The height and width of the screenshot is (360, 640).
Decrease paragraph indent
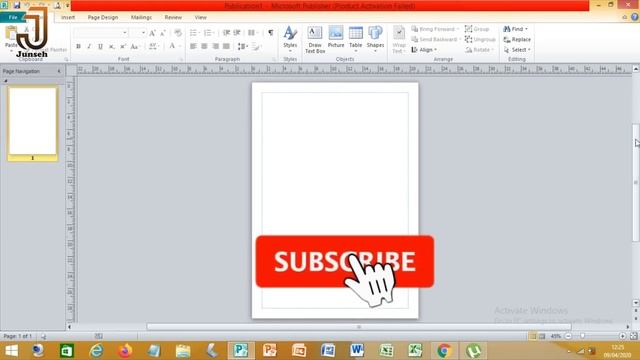tap(226, 33)
